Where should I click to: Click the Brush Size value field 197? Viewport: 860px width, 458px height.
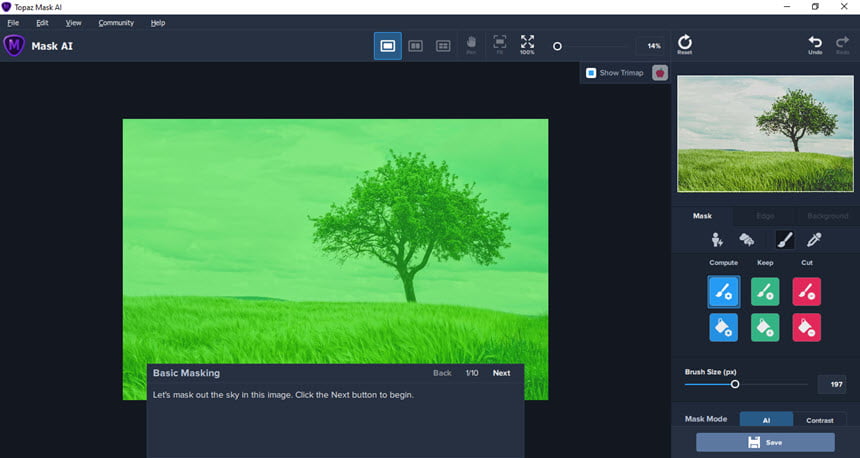(x=831, y=385)
